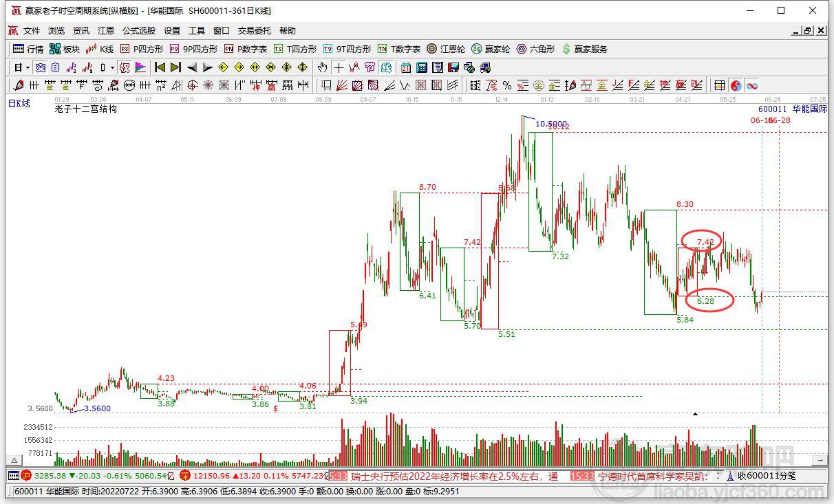Open 赢家服务 with dollar icon
The image size is (834, 504).
click(585, 49)
